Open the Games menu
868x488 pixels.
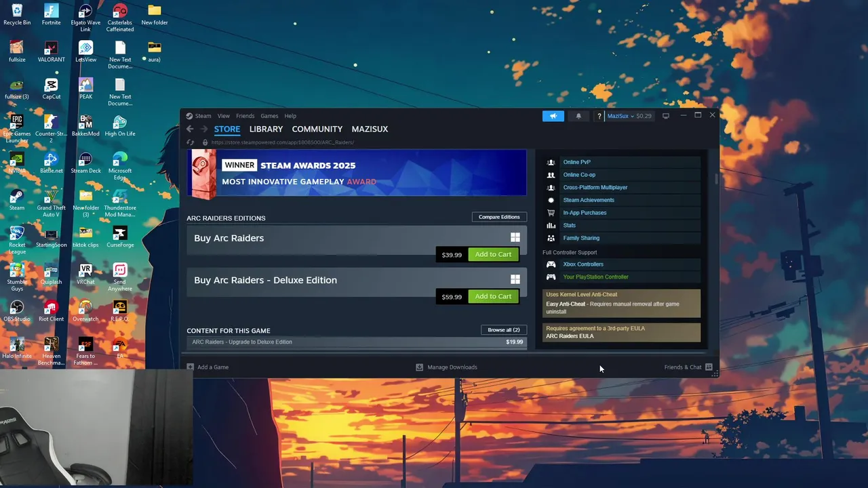pyautogui.click(x=269, y=116)
